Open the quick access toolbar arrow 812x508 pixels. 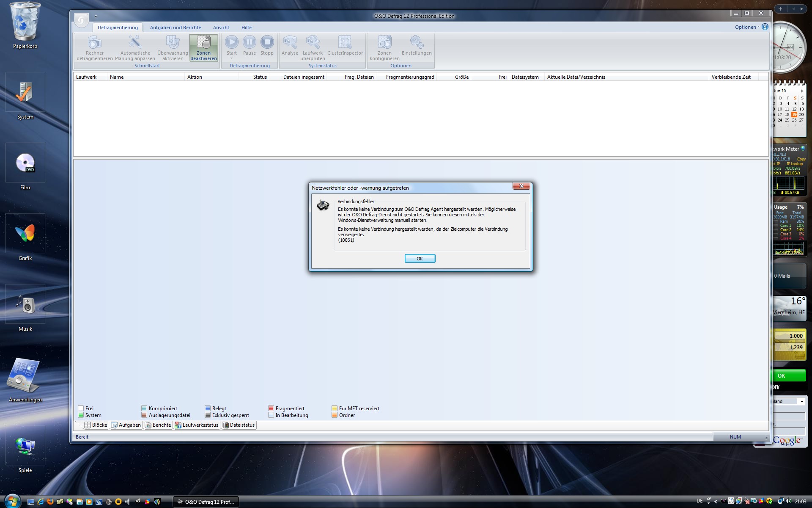point(96,16)
